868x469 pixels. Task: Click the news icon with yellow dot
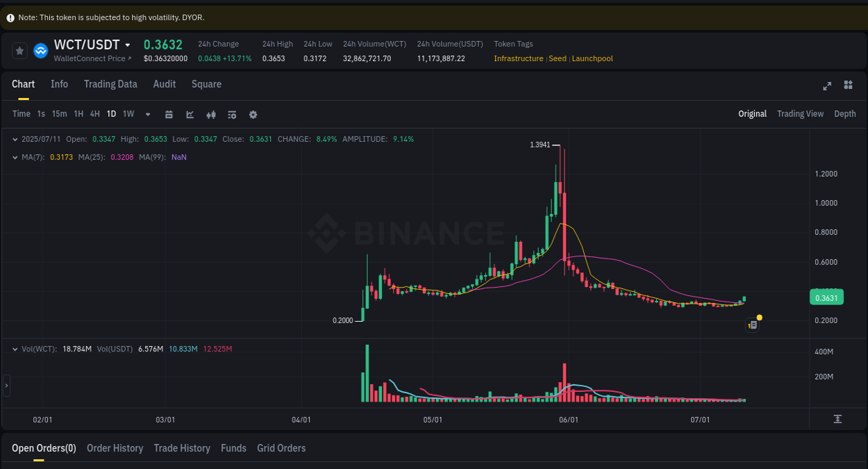pyautogui.click(x=752, y=324)
